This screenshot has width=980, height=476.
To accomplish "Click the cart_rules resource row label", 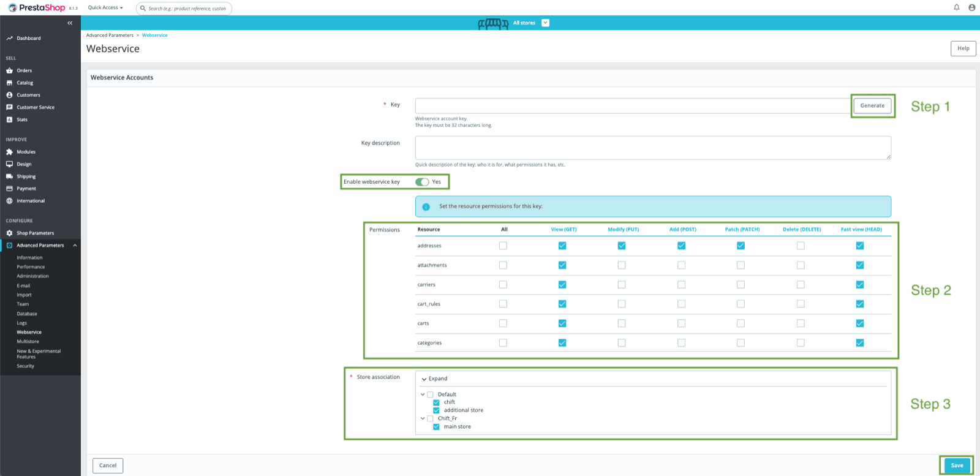I will click(429, 304).
